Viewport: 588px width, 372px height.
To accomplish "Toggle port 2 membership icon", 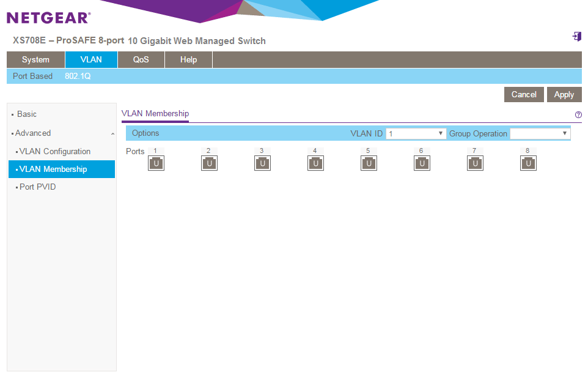I will (209, 163).
